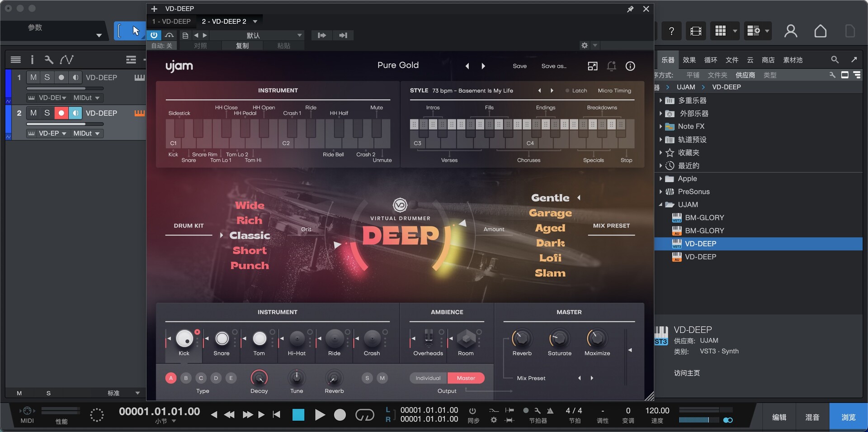The image size is (868, 432).
Task: Click the metronome icon in transport
Action: [550, 411]
